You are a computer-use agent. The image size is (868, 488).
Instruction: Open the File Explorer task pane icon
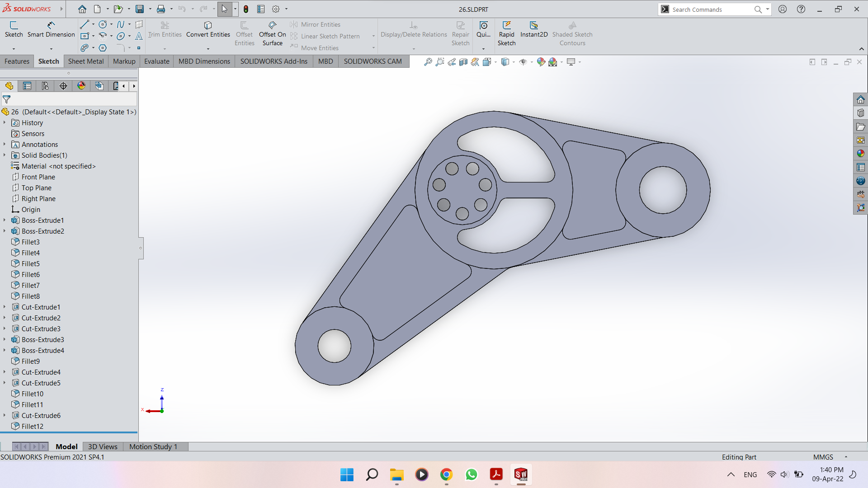point(861,127)
